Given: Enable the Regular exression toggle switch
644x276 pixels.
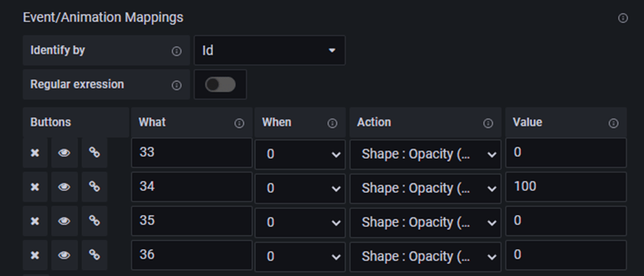Looking at the screenshot, I should point(220,85).
